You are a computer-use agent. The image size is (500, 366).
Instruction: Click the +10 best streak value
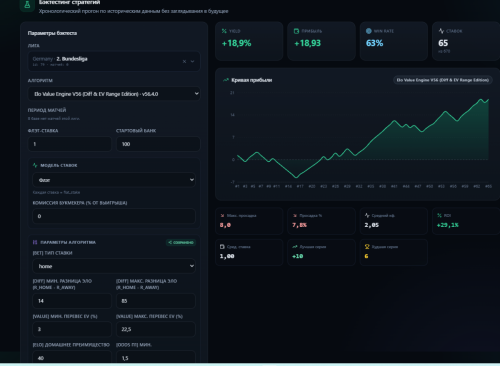[x=298, y=256]
